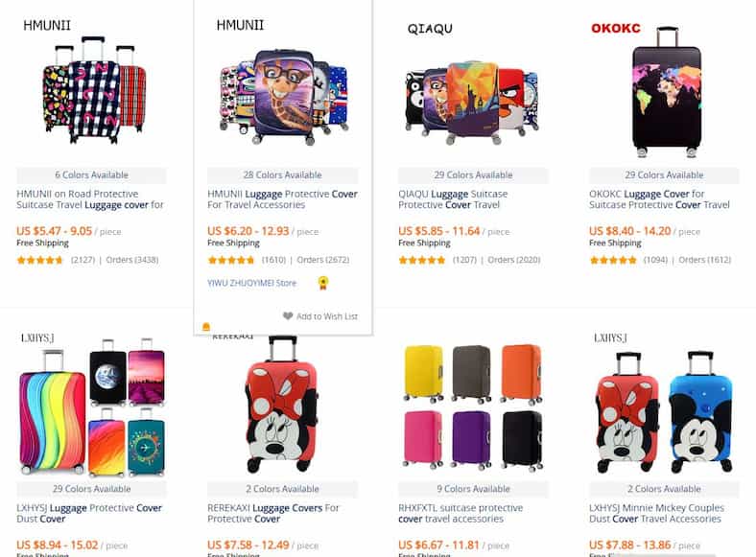Show 9 Colors Available for RHXFXTL cover
Viewport: 756px width, 557px height.
473,489
